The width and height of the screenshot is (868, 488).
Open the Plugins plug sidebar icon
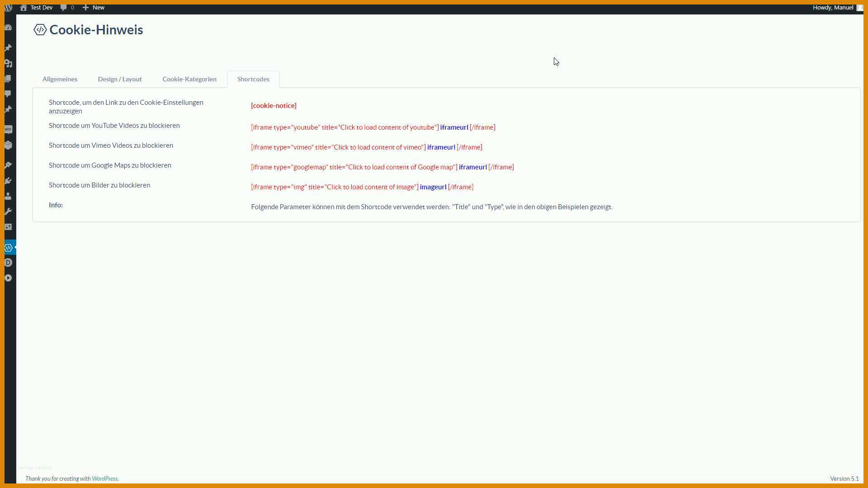8,181
